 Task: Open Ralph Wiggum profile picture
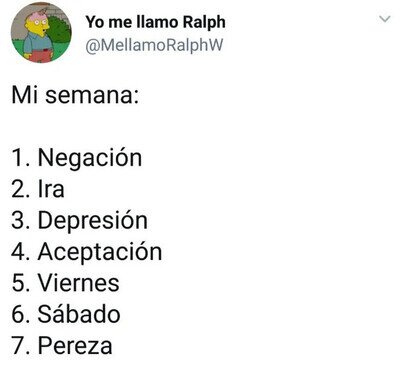[41, 32]
